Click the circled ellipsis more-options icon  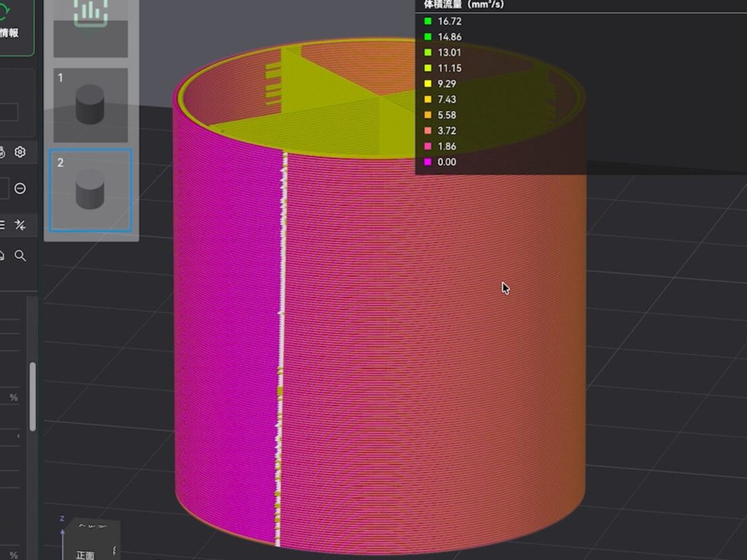(20, 189)
